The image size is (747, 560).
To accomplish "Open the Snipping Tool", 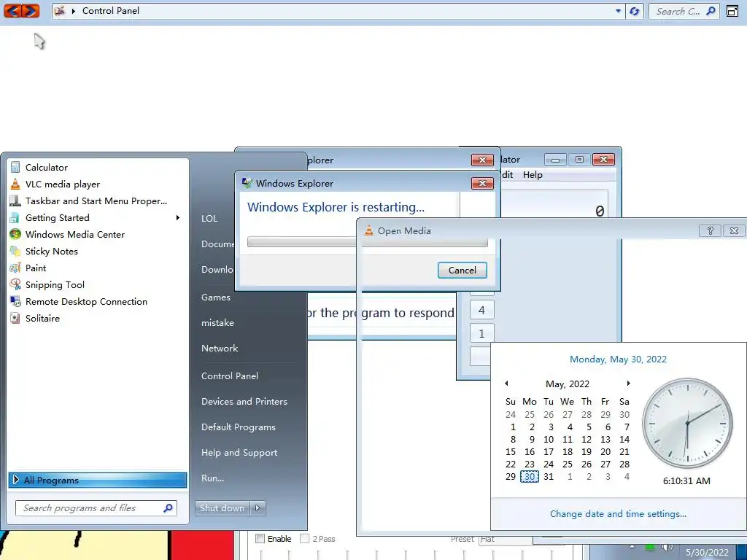I will [98, 285].
